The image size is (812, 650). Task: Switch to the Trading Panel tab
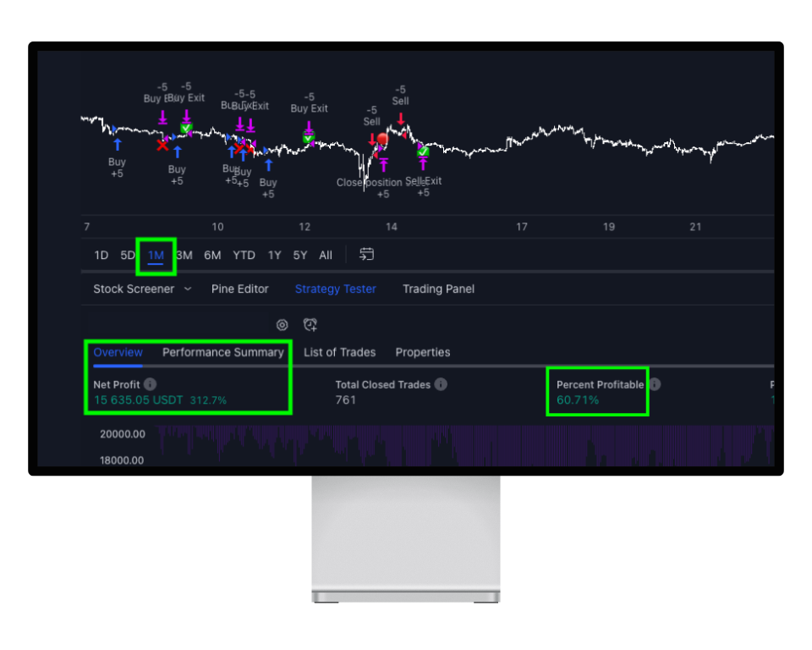(438, 289)
